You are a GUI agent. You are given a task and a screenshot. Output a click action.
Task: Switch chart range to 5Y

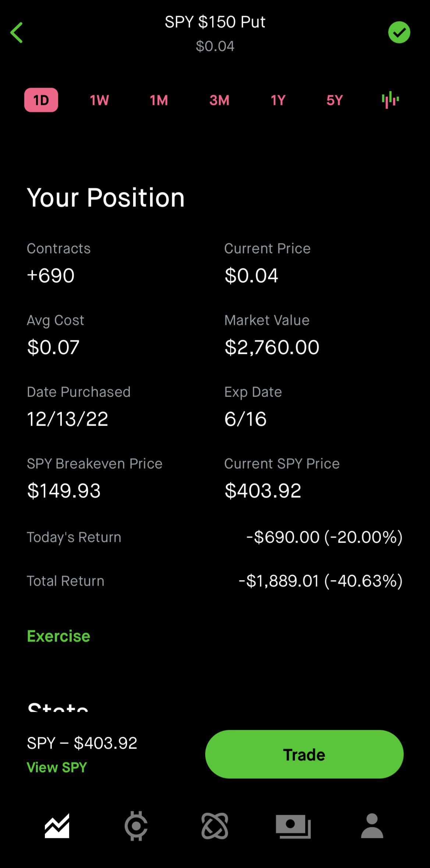point(335,100)
